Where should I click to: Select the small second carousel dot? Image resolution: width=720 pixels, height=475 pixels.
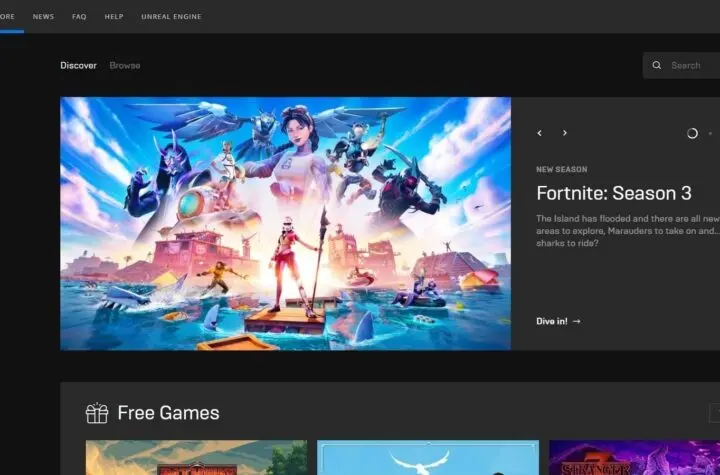[710, 133]
